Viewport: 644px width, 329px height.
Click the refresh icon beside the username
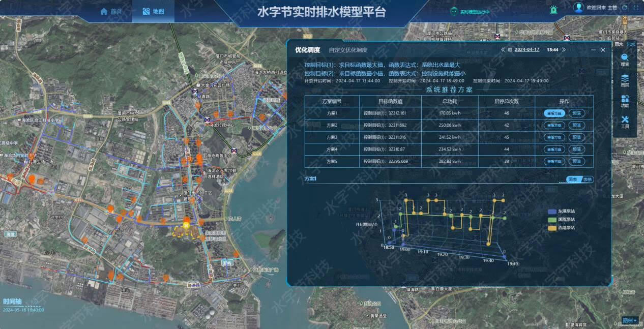(624, 8)
